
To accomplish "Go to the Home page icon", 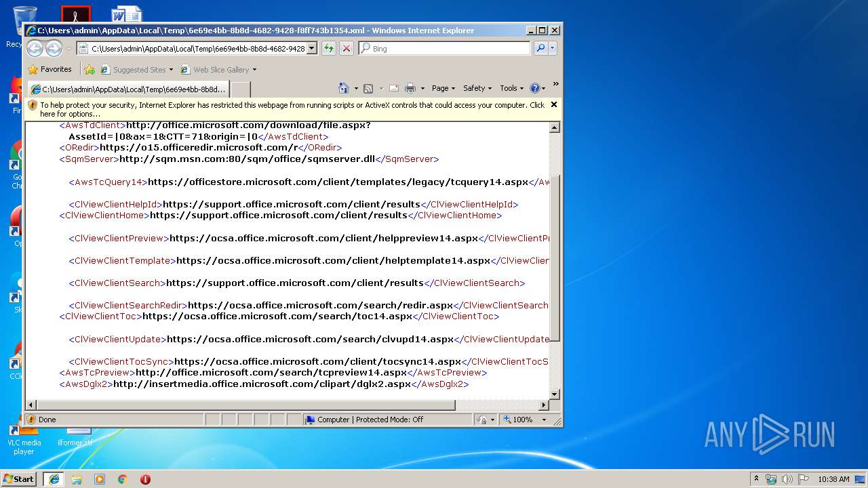I will (x=343, y=88).
